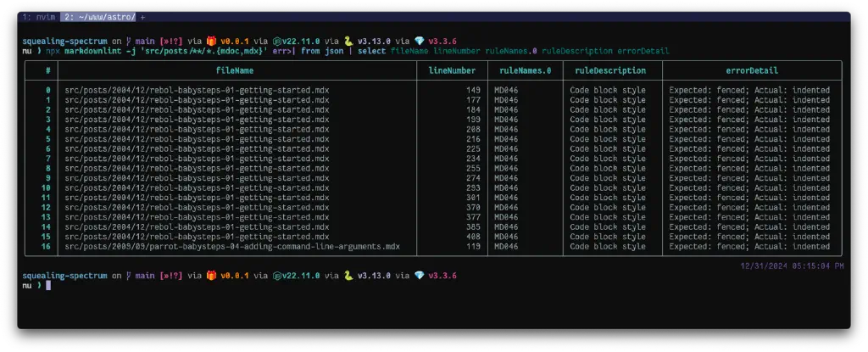Select the "2: ~/www/astro/" tab

(100, 17)
